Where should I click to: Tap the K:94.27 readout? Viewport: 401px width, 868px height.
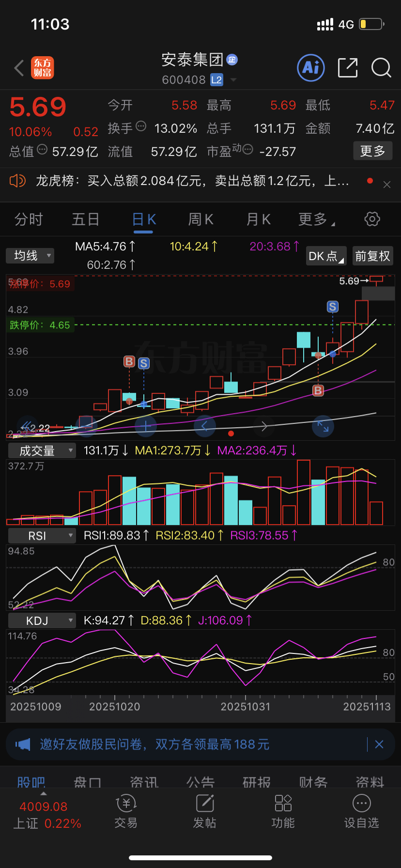[109, 620]
